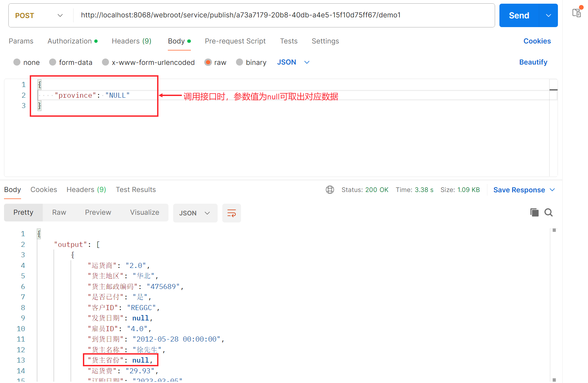
Task: Open the request body JSON type dropdown
Action: (x=293, y=62)
